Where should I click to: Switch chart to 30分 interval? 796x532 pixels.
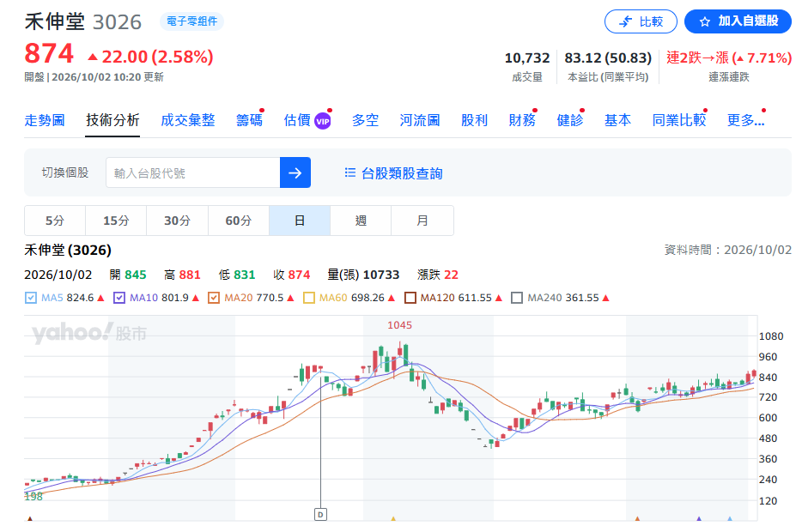click(177, 221)
